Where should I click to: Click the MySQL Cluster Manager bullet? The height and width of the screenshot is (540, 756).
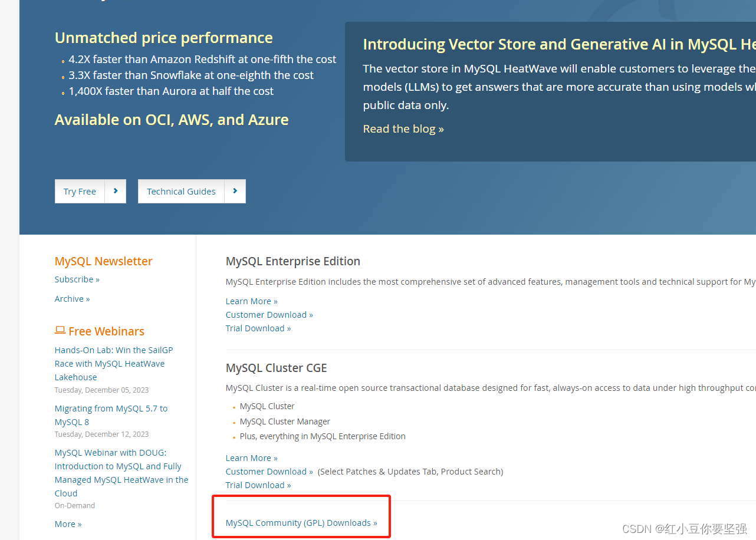285,422
